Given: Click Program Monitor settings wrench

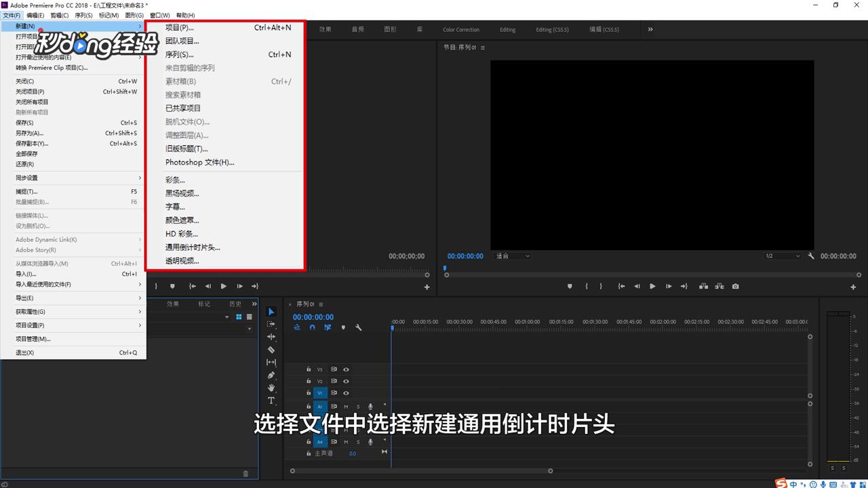Looking at the screenshot, I should click(811, 256).
